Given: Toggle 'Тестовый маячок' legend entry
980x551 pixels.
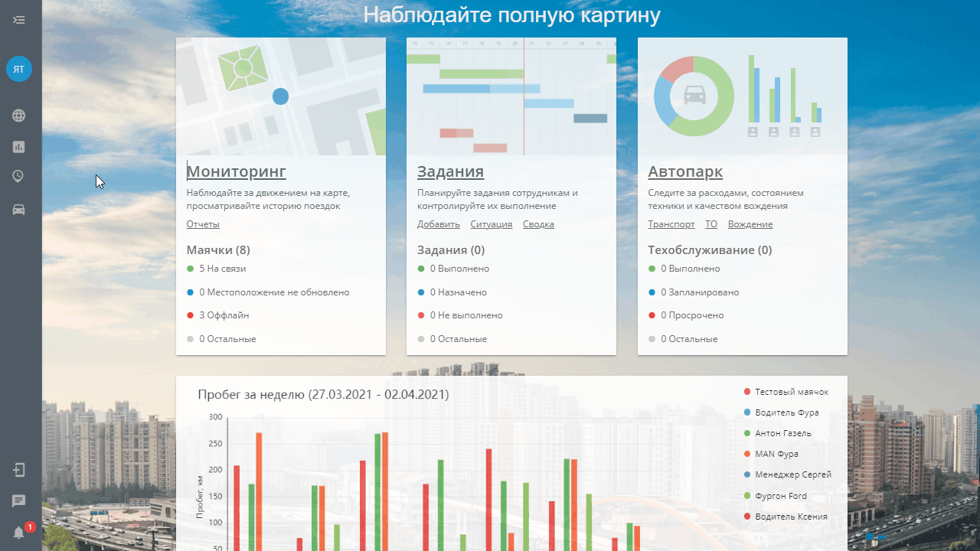Looking at the screenshot, I should click(x=786, y=392).
